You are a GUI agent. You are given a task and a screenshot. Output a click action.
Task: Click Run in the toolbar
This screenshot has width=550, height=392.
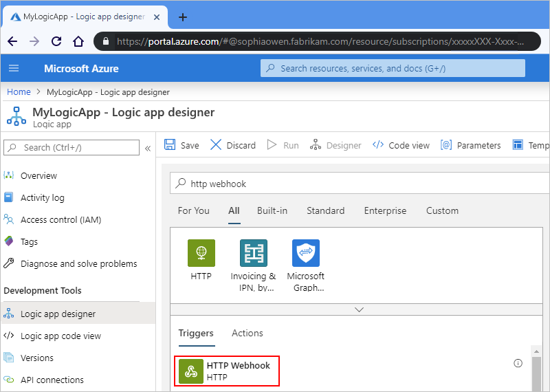[283, 145]
